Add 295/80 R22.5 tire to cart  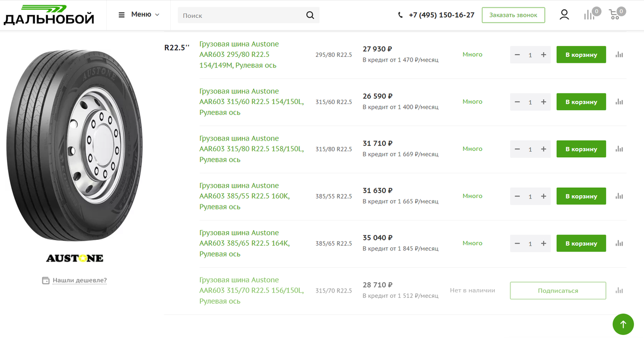pyautogui.click(x=581, y=55)
